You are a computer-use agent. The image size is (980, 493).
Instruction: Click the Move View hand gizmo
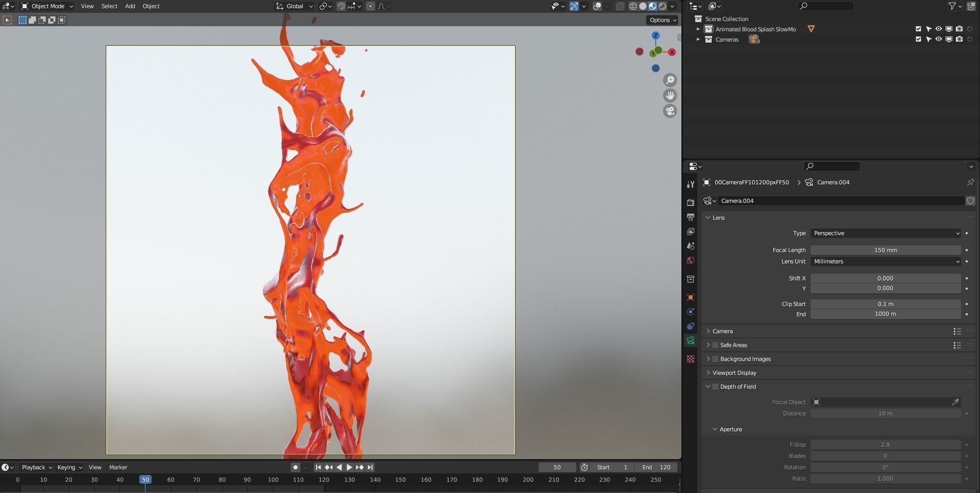click(x=670, y=96)
